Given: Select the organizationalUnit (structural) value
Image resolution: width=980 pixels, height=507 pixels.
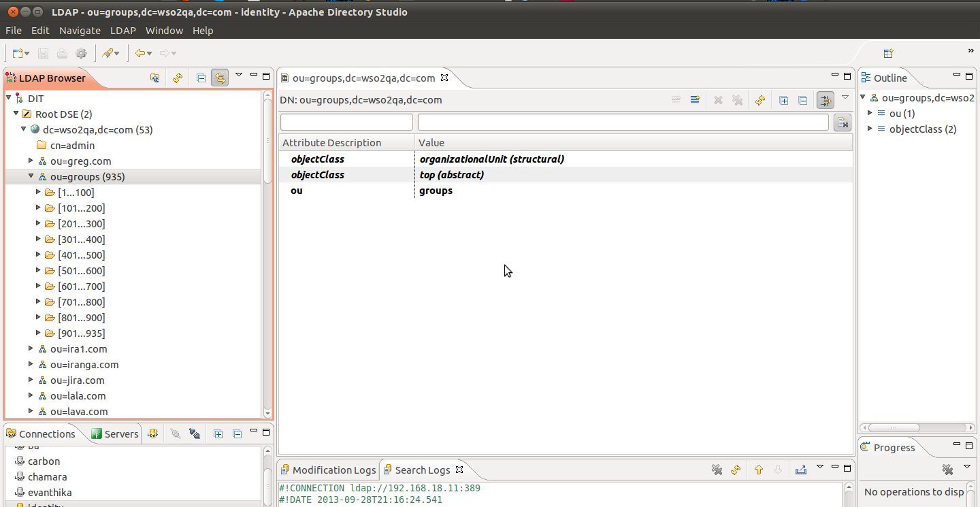Looking at the screenshot, I should [492, 159].
